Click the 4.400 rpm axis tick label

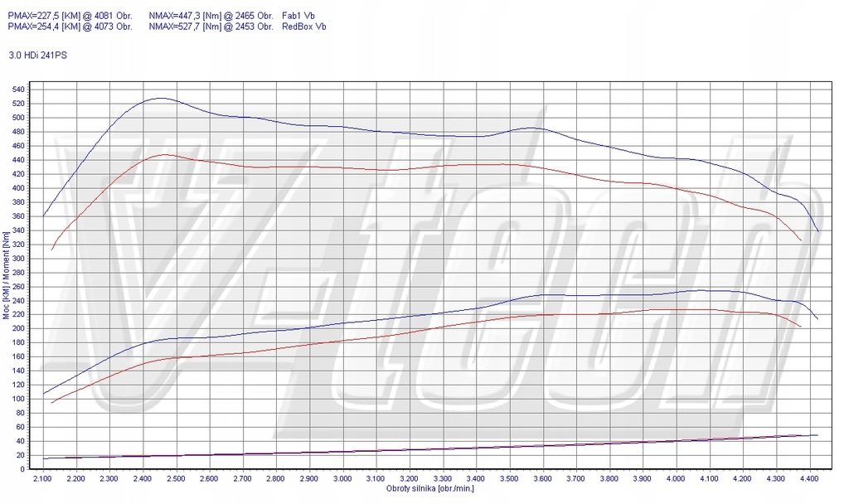[810, 478]
